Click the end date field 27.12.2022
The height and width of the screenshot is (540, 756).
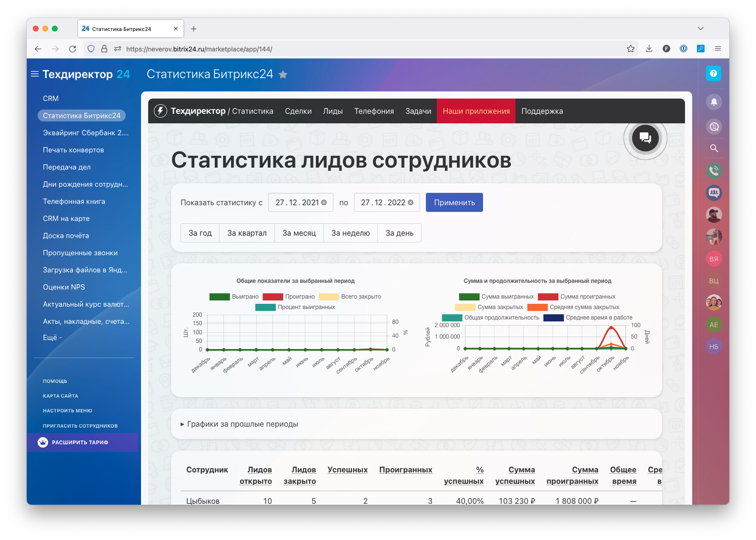[x=387, y=202]
